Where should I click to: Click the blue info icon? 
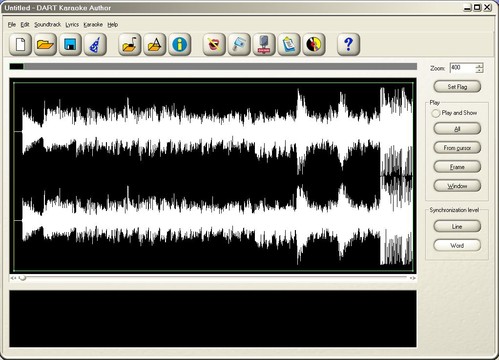coord(180,44)
